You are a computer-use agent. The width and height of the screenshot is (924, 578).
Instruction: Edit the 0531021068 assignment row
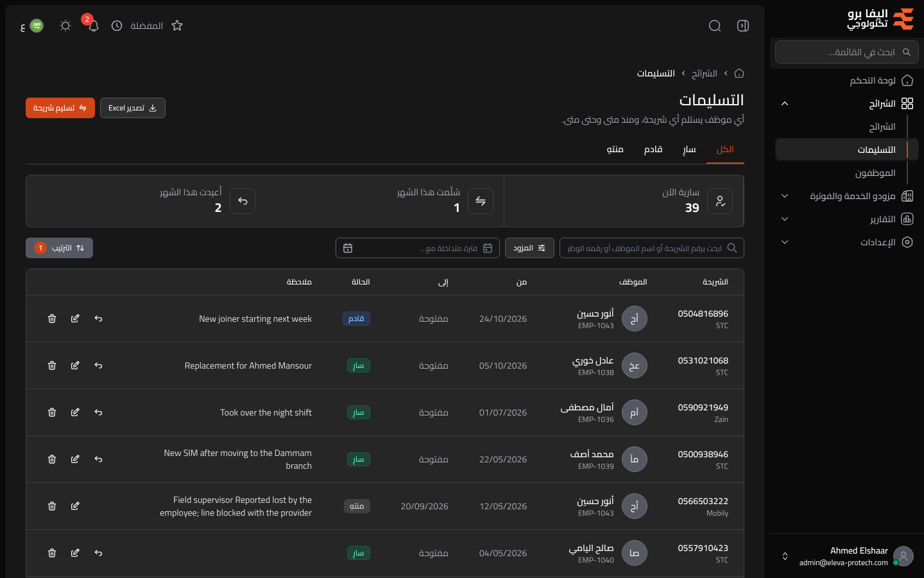pos(75,365)
